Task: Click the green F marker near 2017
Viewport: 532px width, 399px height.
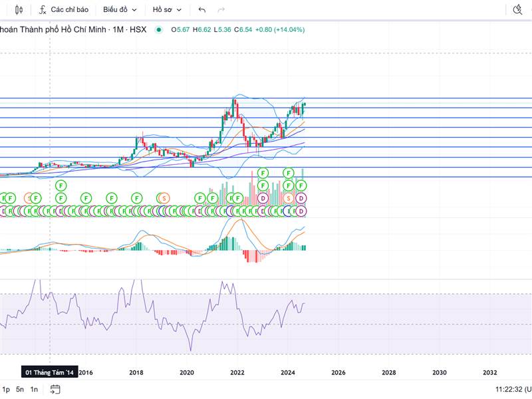Action: (x=112, y=198)
